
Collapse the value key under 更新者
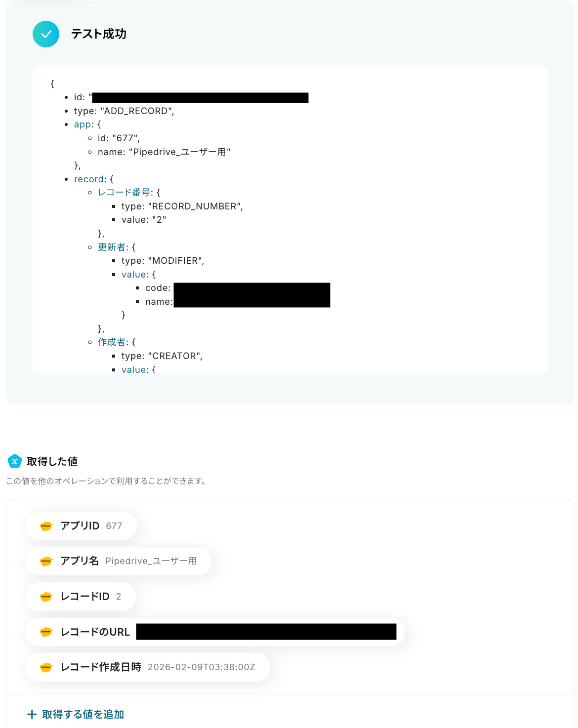point(134,275)
